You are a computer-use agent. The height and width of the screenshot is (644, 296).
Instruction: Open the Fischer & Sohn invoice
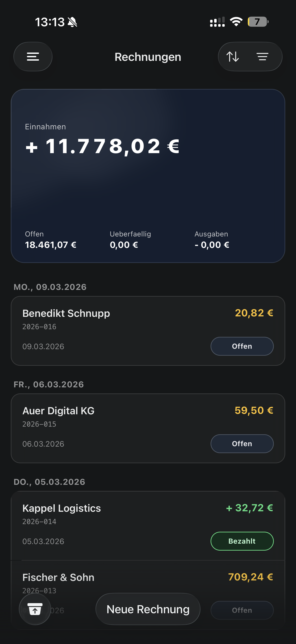point(125,580)
